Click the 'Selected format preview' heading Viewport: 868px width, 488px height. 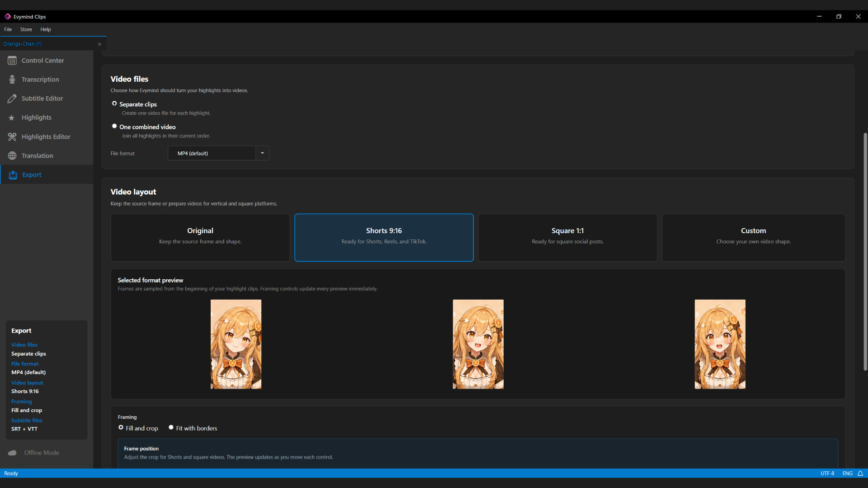pyautogui.click(x=151, y=280)
